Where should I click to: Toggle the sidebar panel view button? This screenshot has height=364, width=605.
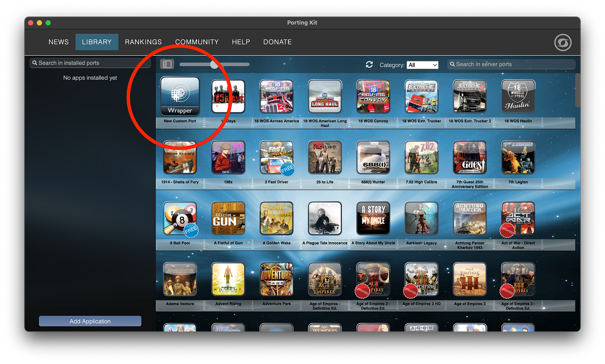coord(167,64)
